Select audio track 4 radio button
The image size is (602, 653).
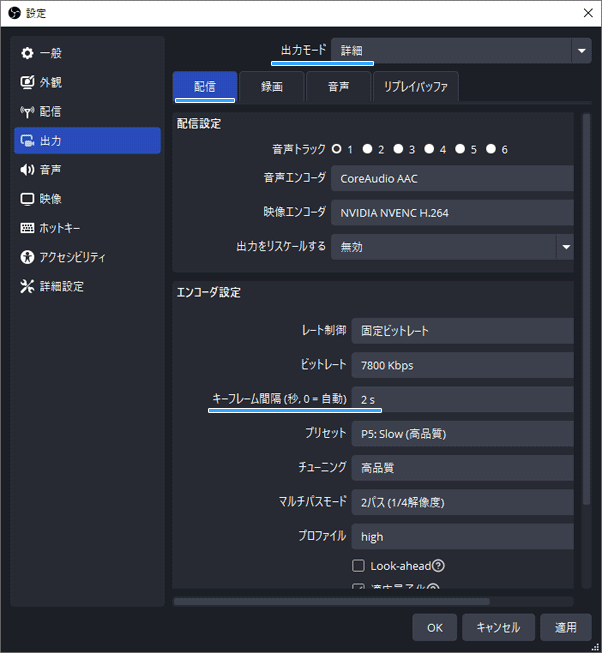point(429,149)
